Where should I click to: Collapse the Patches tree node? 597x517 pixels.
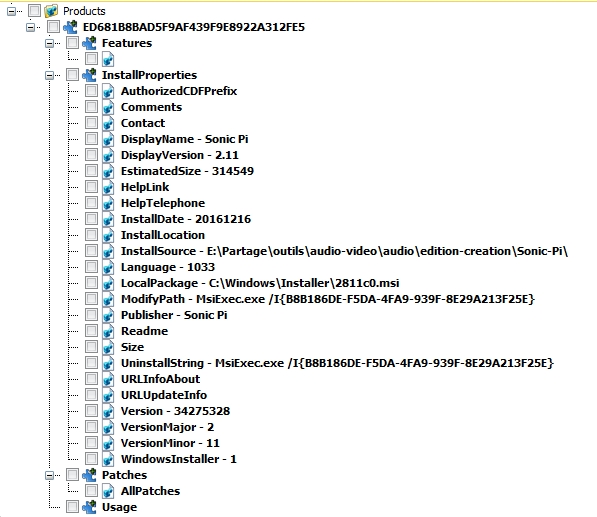point(49,475)
